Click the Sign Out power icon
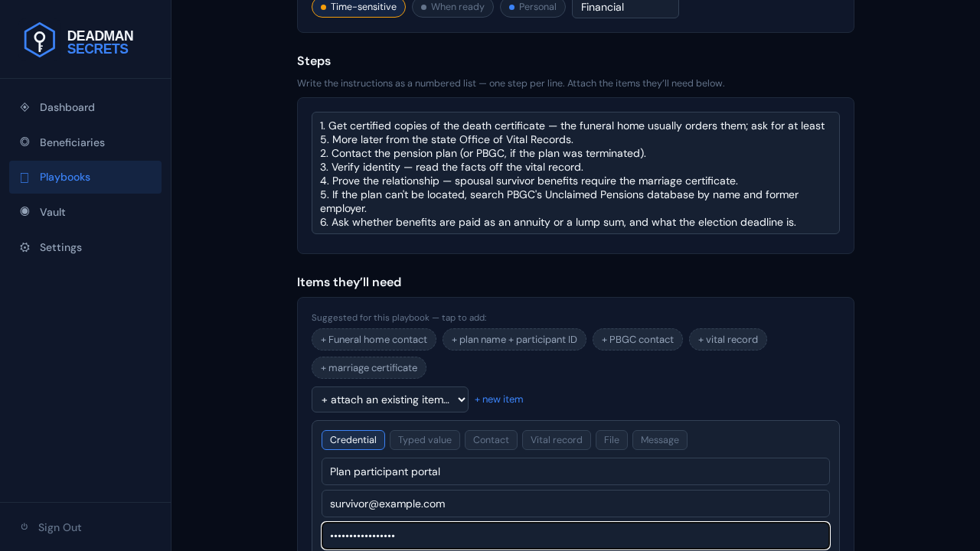Viewport: 980px width, 551px height. 24,527
